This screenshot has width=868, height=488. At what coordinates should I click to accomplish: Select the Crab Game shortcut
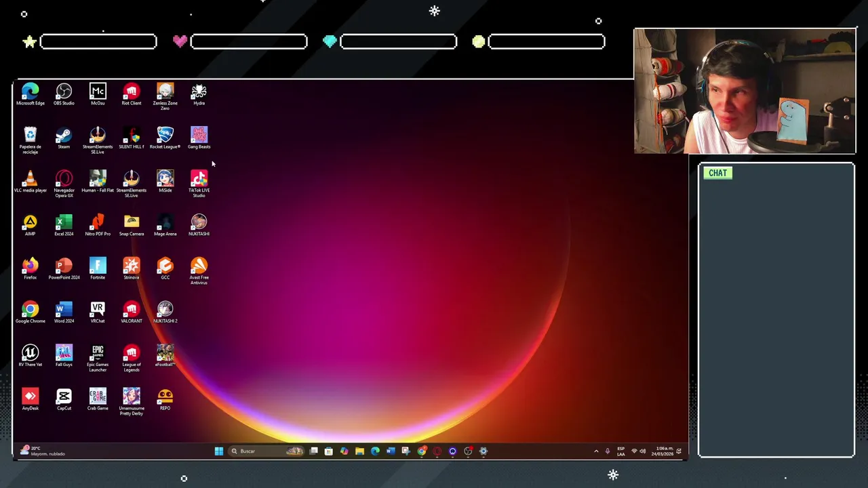click(x=98, y=399)
